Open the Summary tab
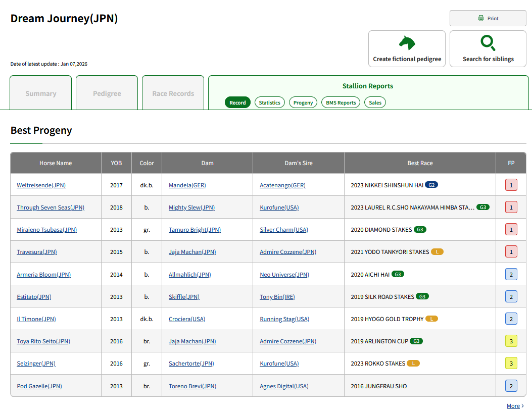Viewport: 532px width, 414px height. point(41,93)
